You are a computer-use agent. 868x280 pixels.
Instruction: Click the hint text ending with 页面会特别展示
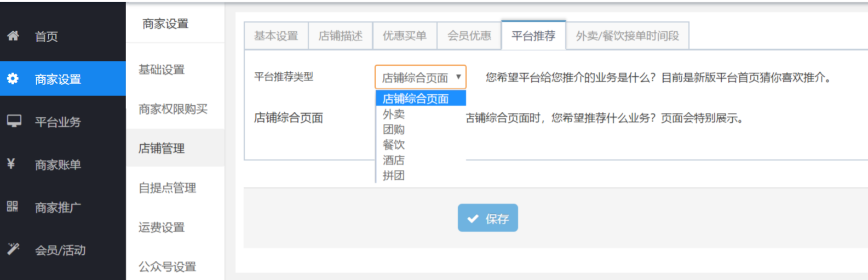[605, 118]
